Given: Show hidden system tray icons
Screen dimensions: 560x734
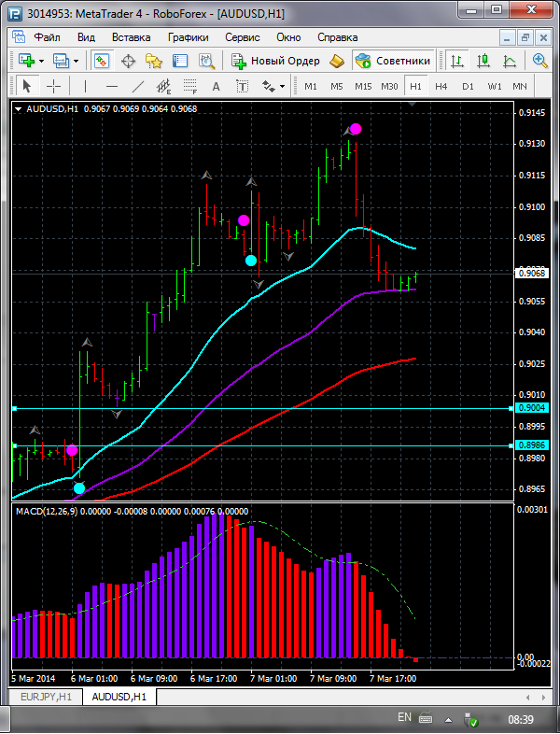Looking at the screenshot, I should [x=448, y=719].
